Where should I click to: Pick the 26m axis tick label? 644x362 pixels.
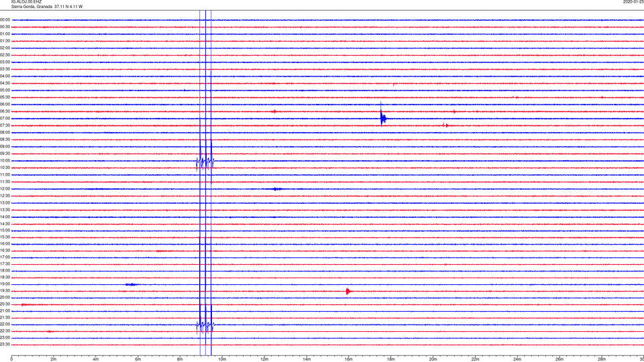(x=559, y=359)
